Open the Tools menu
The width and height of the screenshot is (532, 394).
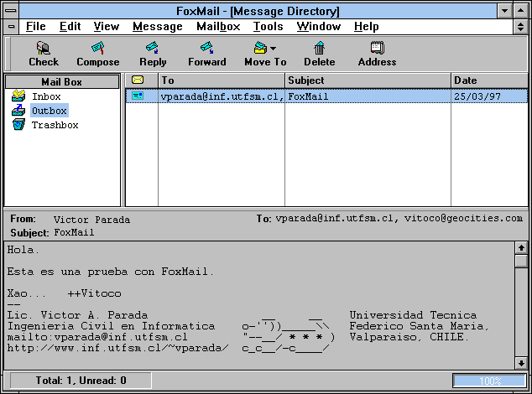click(x=268, y=27)
